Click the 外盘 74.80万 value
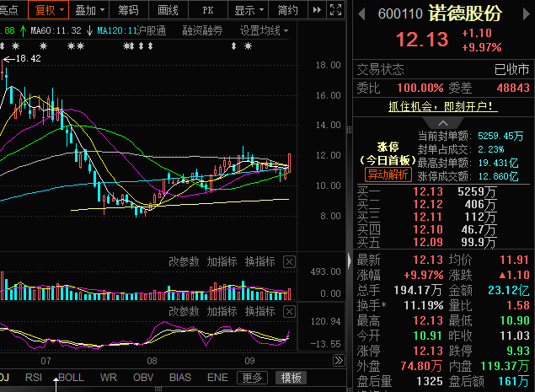This screenshot has width=535, height=392. [x=421, y=366]
